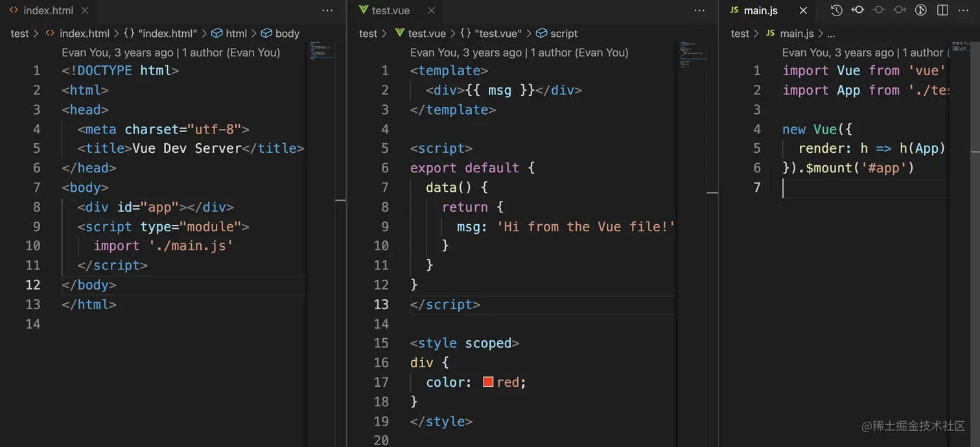Click the Vue logo icon on the test.vue tab
This screenshot has width=980, height=447.
pyautogui.click(x=364, y=10)
